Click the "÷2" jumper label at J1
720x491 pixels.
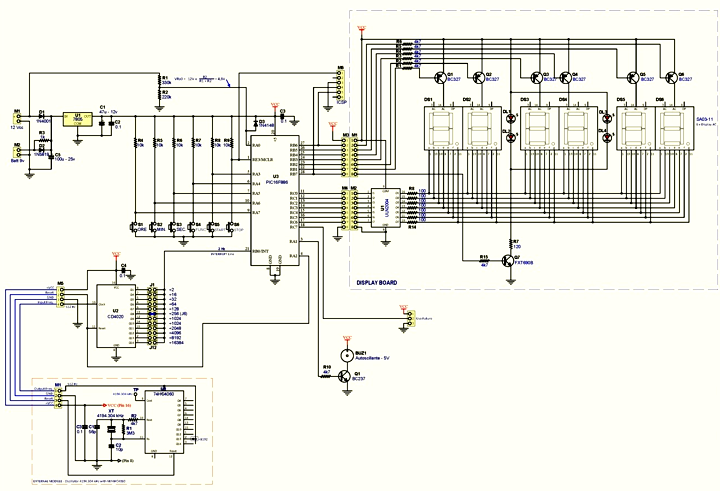pyautogui.click(x=172, y=289)
